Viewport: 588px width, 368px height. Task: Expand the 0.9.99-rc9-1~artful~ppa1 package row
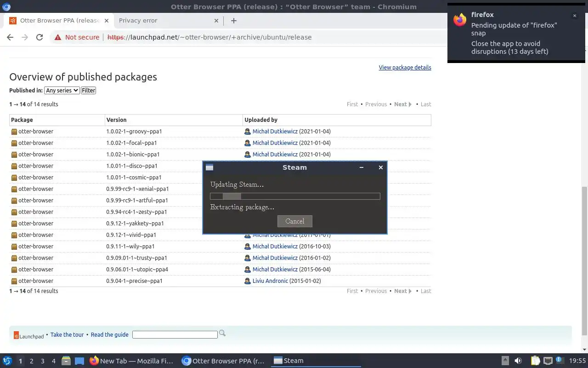106,200
